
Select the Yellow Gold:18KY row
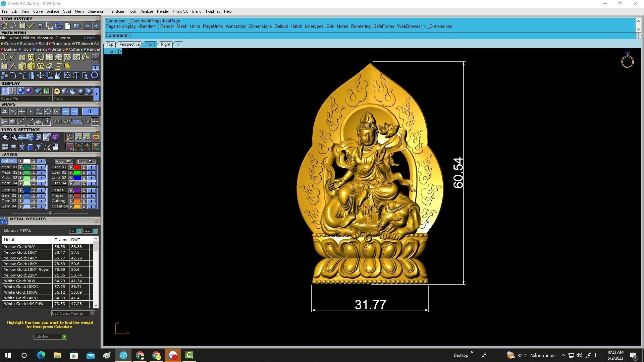coord(47,264)
